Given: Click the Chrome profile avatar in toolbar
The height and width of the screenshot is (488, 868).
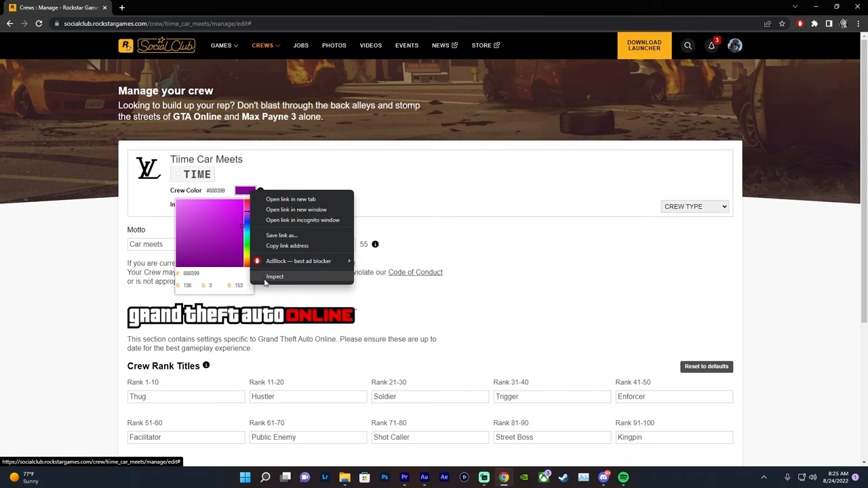Looking at the screenshot, I should (x=844, y=24).
